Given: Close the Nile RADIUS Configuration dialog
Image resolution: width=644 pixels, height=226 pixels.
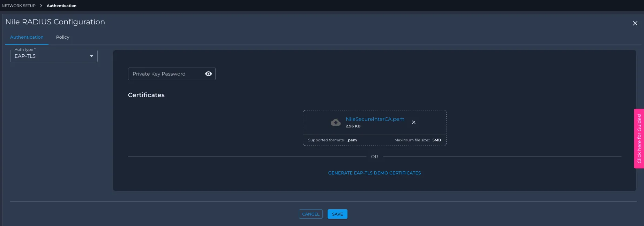Looking at the screenshot, I should (635, 23).
